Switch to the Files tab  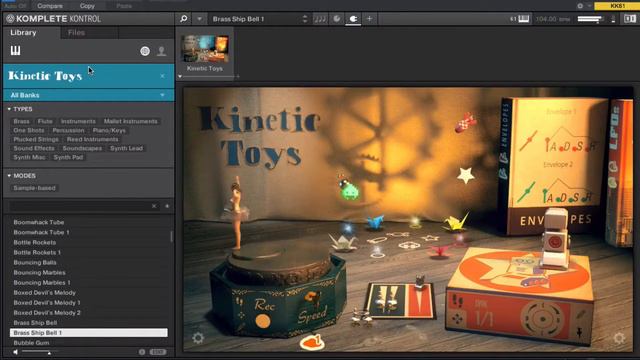(76, 33)
